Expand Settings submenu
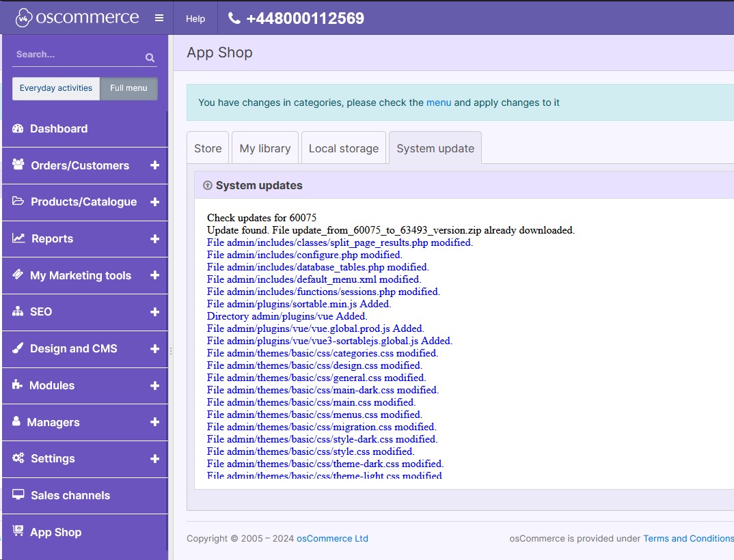This screenshot has height=560, width=734. click(155, 458)
